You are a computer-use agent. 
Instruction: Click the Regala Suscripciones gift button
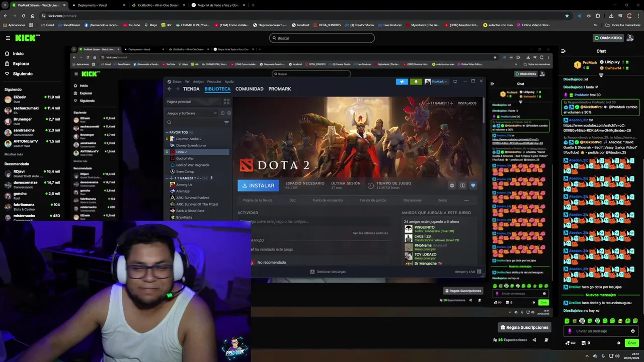524,327
